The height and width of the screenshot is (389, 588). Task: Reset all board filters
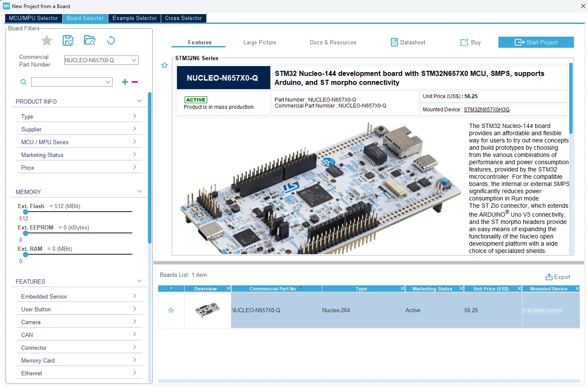point(111,41)
